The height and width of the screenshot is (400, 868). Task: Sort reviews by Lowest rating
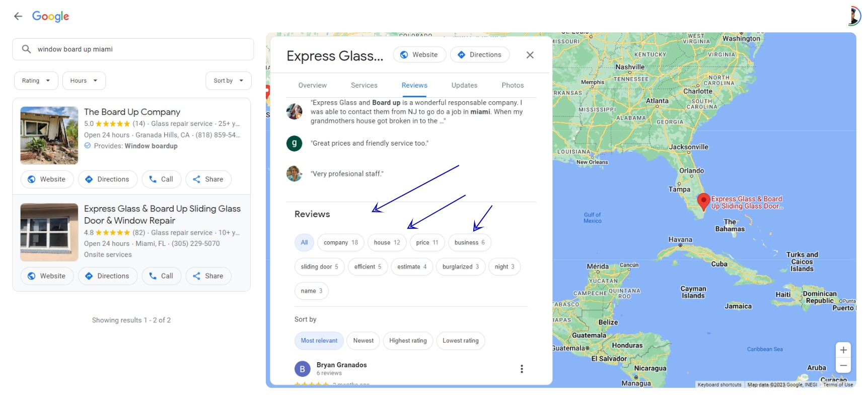click(x=461, y=341)
